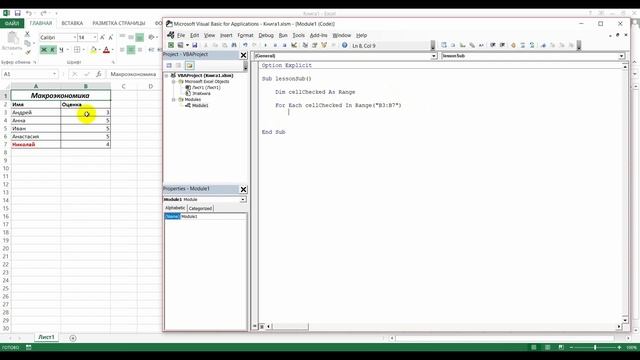The width and height of the screenshot is (640, 360).
Task: Click red font color swatch
Action: [106, 50]
